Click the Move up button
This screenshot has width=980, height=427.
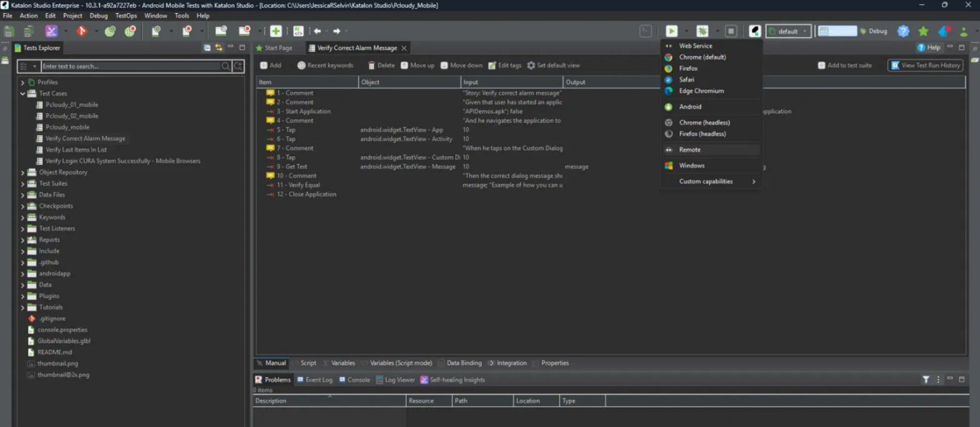click(x=418, y=65)
